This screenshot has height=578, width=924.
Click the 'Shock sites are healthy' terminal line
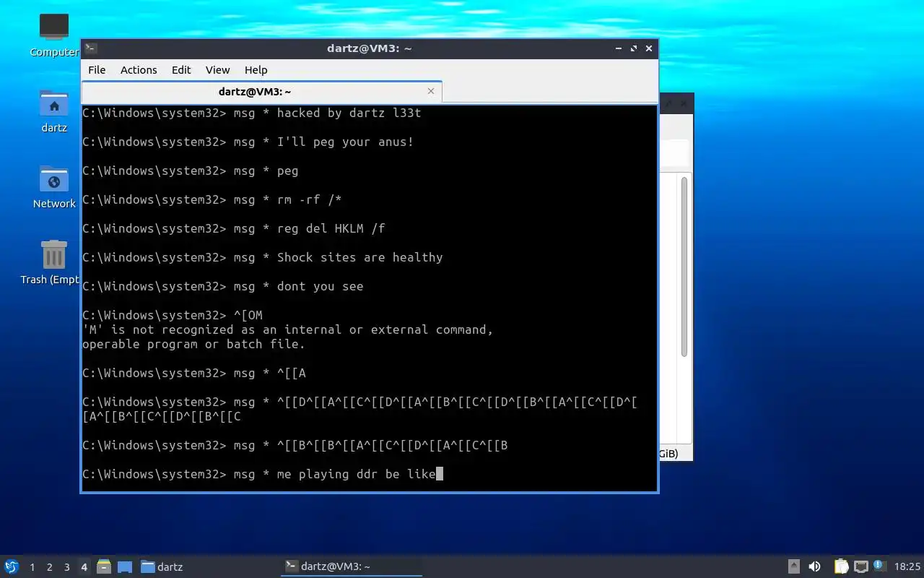263,257
